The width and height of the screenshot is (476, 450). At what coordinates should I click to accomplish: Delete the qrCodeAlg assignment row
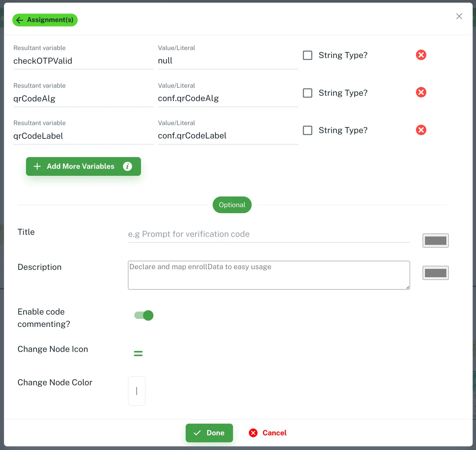(x=421, y=92)
